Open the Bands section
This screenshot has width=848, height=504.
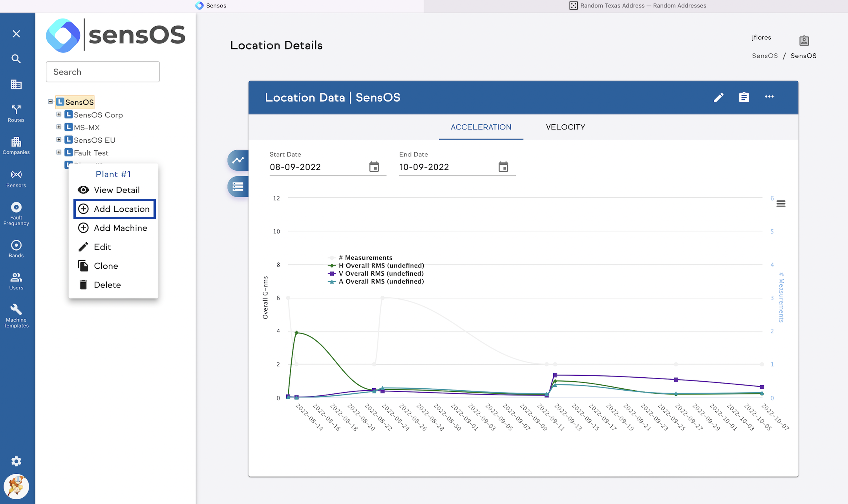point(16,249)
